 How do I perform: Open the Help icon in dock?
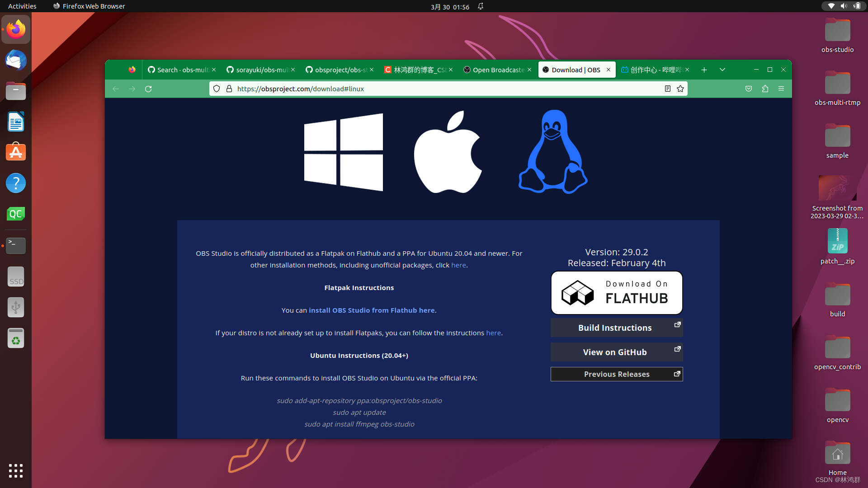point(16,183)
